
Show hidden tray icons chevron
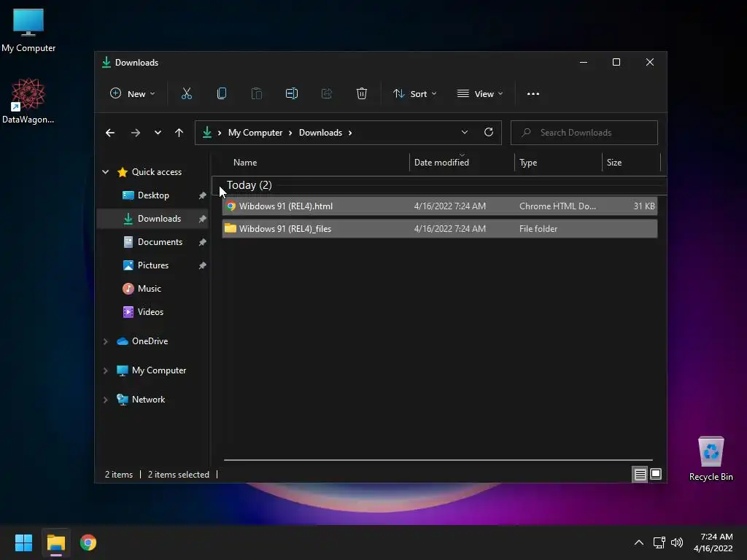639,542
